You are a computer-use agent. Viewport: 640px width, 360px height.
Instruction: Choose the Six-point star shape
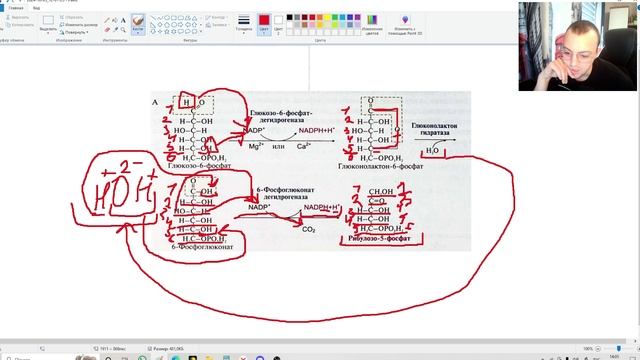[174, 31]
